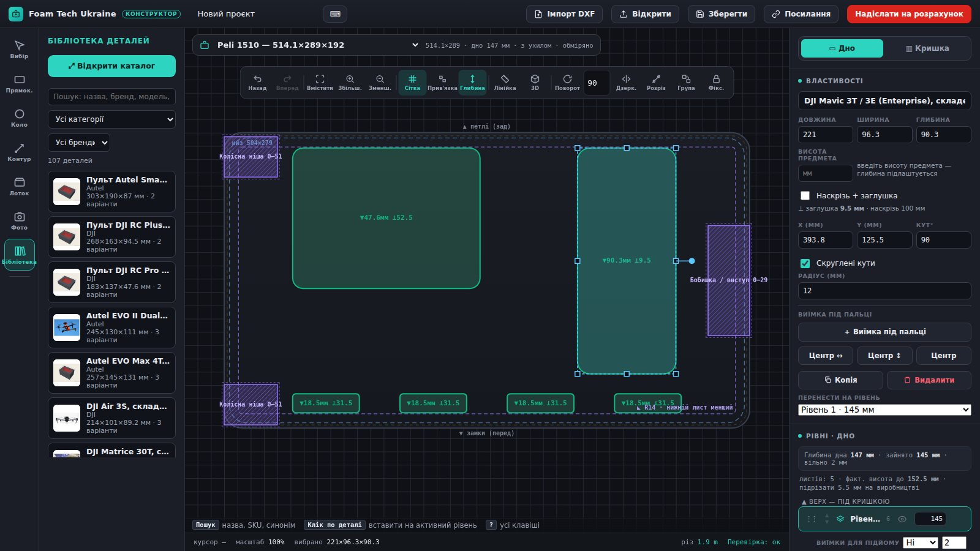The height and width of the screenshot is (551, 980).
Task: Mirror part with Дзерк. icon
Action: tap(626, 83)
